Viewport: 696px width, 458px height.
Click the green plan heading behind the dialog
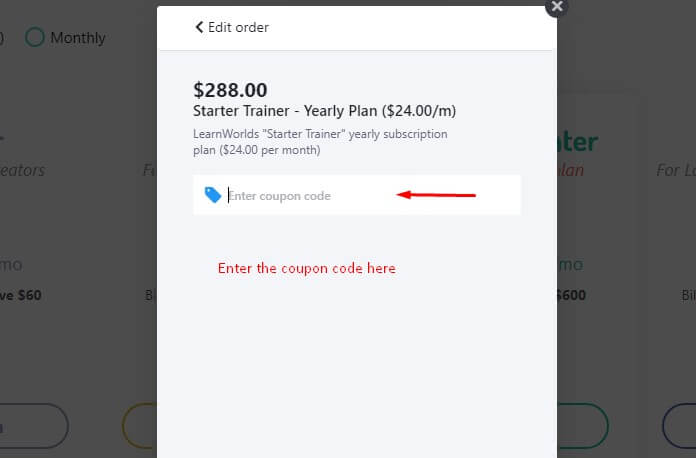click(577, 142)
